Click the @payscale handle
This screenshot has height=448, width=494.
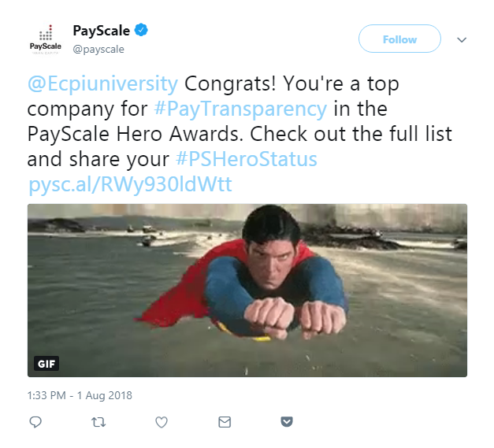(x=98, y=49)
